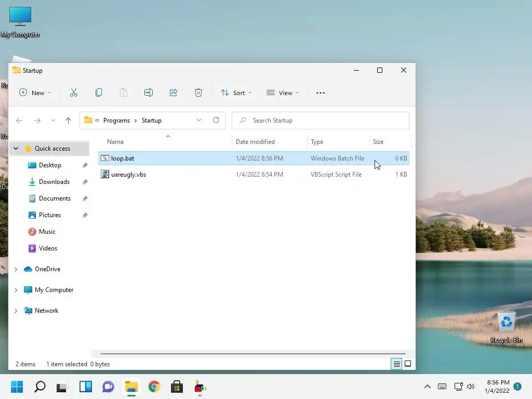This screenshot has width=532, height=399.
Task: Click the touch keyboard tray icon
Action: [x=442, y=387]
